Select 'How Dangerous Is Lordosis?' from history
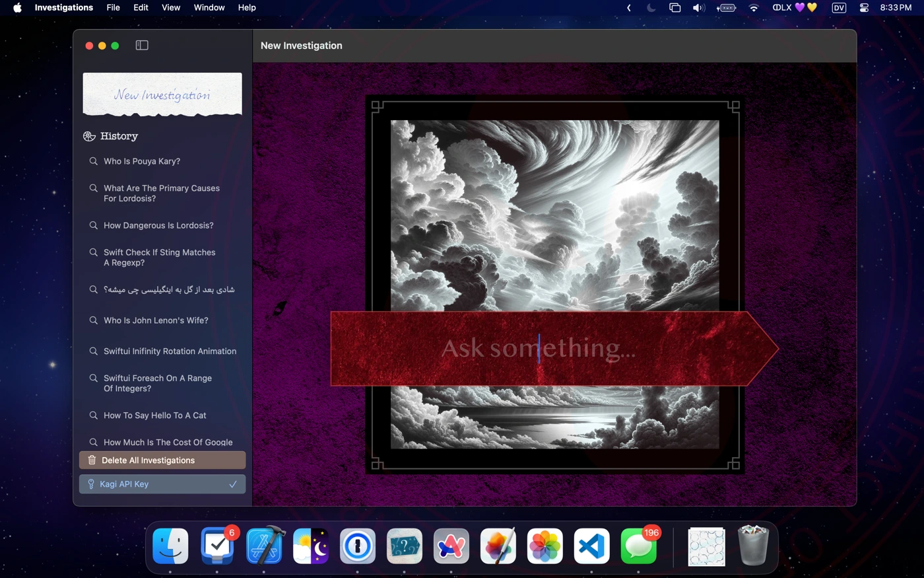Screen dimensions: 924x578 coord(158,225)
